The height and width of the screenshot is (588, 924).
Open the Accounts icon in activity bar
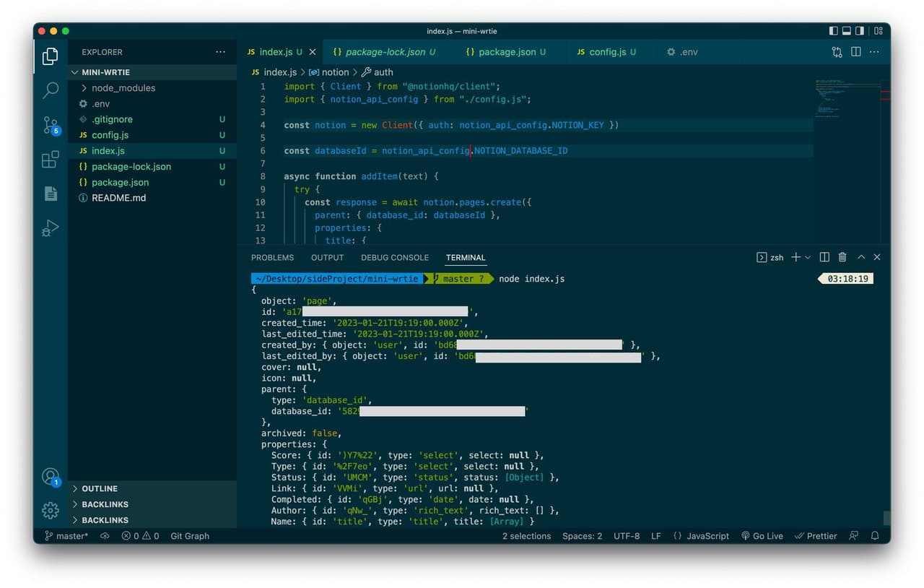tap(51, 477)
